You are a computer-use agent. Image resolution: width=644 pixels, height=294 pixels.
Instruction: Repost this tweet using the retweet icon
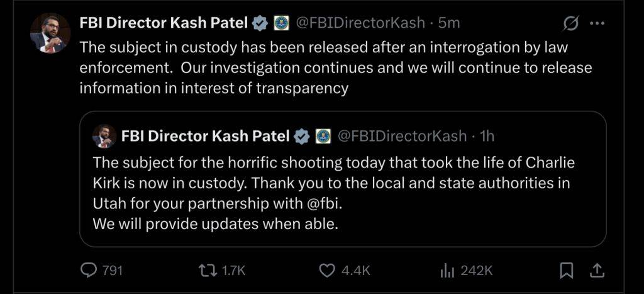pos(207,270)
